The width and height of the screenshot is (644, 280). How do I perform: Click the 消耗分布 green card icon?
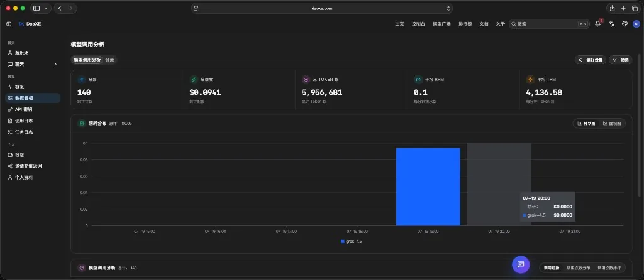point(82,124)
